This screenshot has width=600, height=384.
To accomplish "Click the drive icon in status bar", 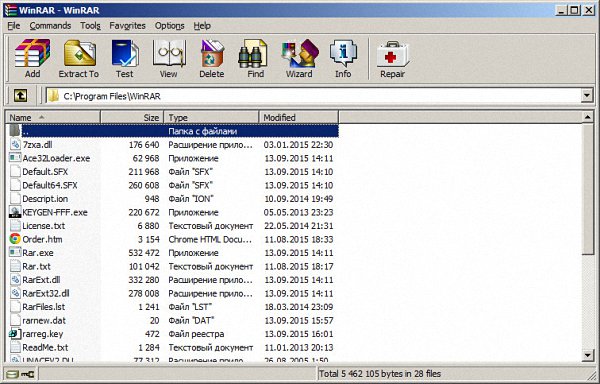I will point(12,374).
